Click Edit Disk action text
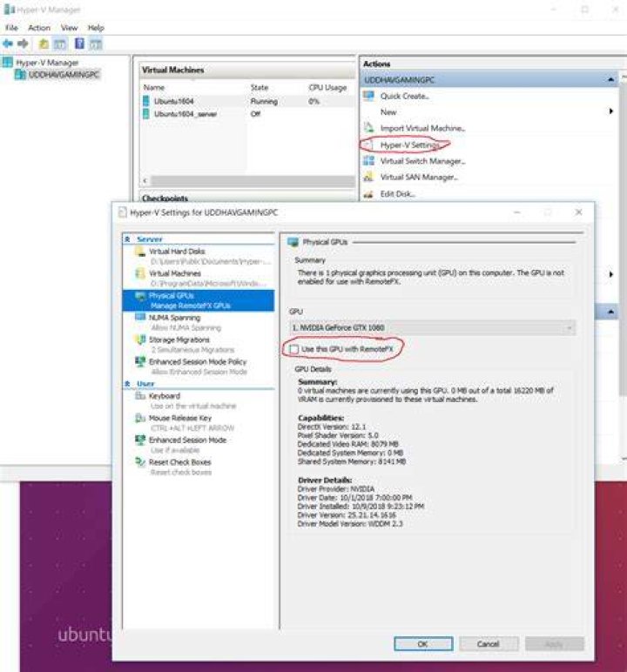The height and width of the screenshot is (672, 627). pos(398,194)
